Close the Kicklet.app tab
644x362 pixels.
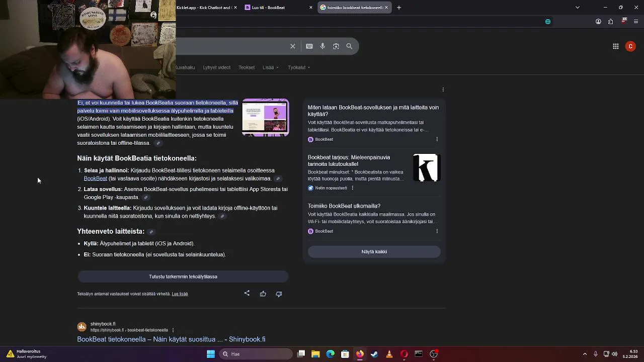[x=236, y=8]
